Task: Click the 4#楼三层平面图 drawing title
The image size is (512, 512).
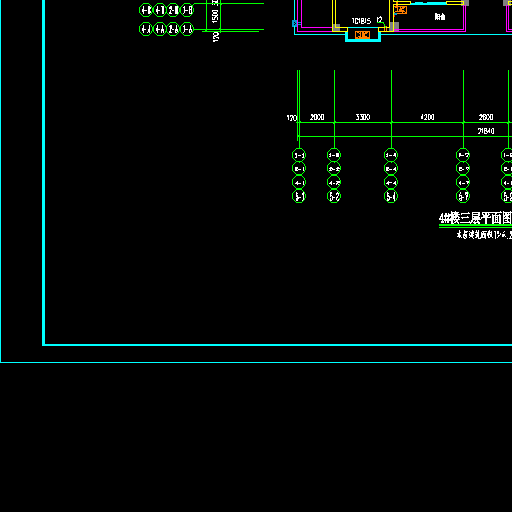Action: tap(475, 219)
